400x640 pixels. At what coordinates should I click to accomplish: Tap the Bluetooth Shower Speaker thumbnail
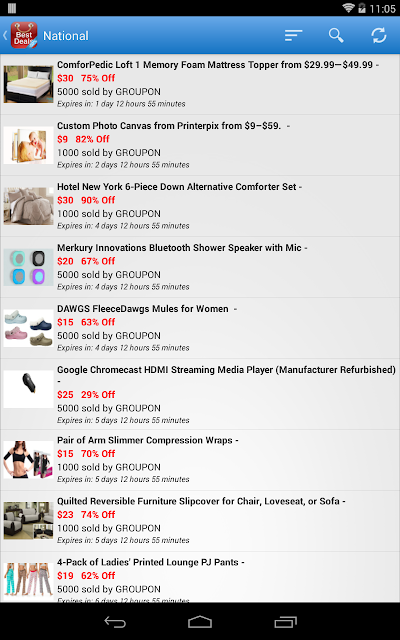[29, 267]
